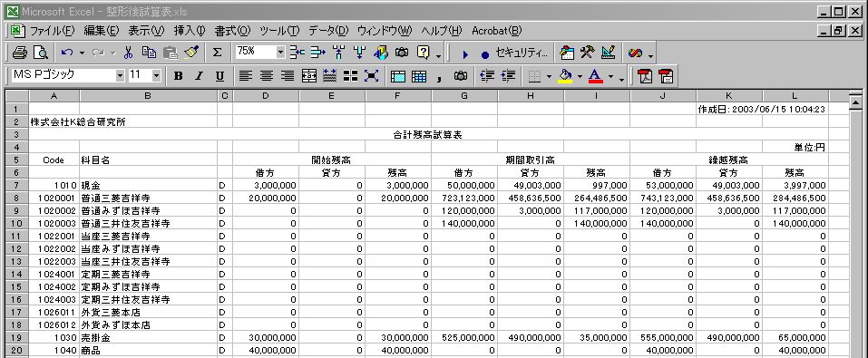Cut selection with the scissors icon

click(x=129, y=53)
